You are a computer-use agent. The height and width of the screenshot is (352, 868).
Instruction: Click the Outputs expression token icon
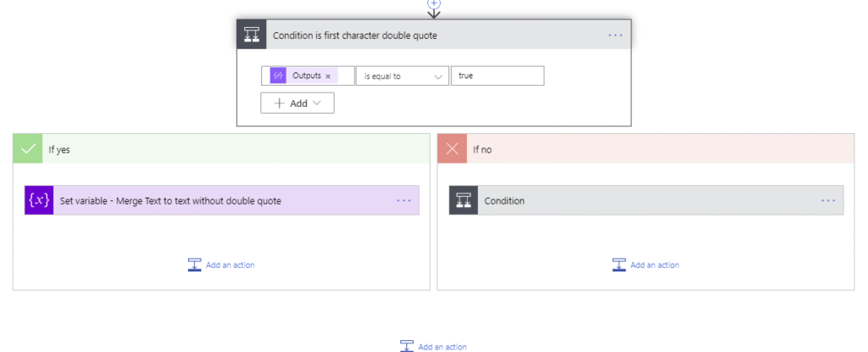coord(278,76)
